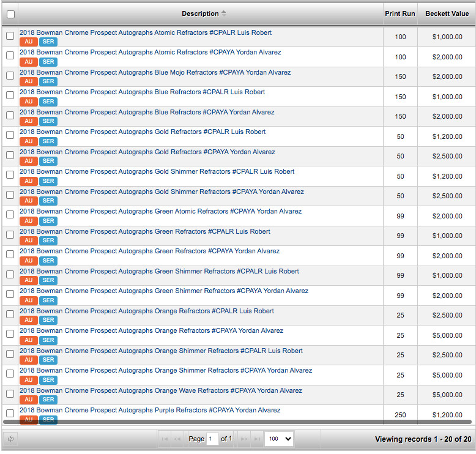
Task: Open Purple Refractors #CPAYA Yordan Alvarez link
Action: (150, 411)
